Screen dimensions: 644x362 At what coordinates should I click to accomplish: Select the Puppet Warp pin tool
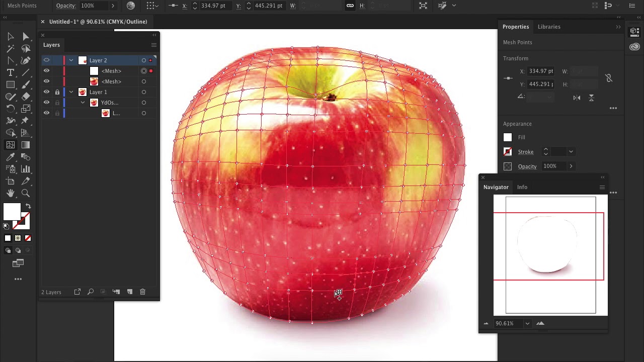(26, 121)
